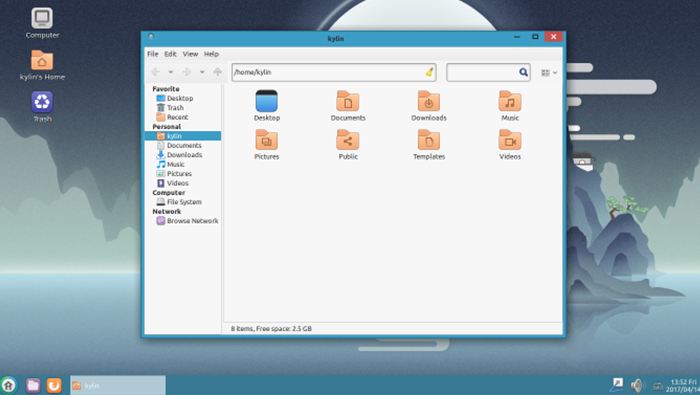Open forward history dropdown arrow

(x=202, y=72)
